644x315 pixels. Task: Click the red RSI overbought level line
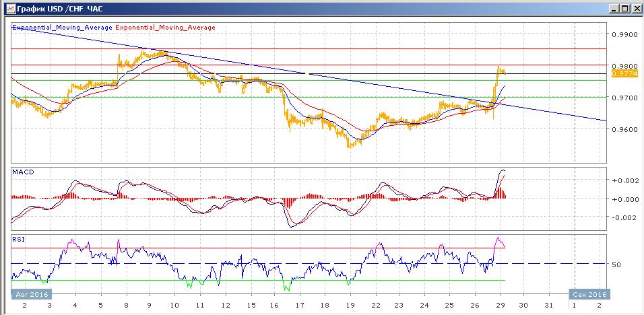coord(258,248)
